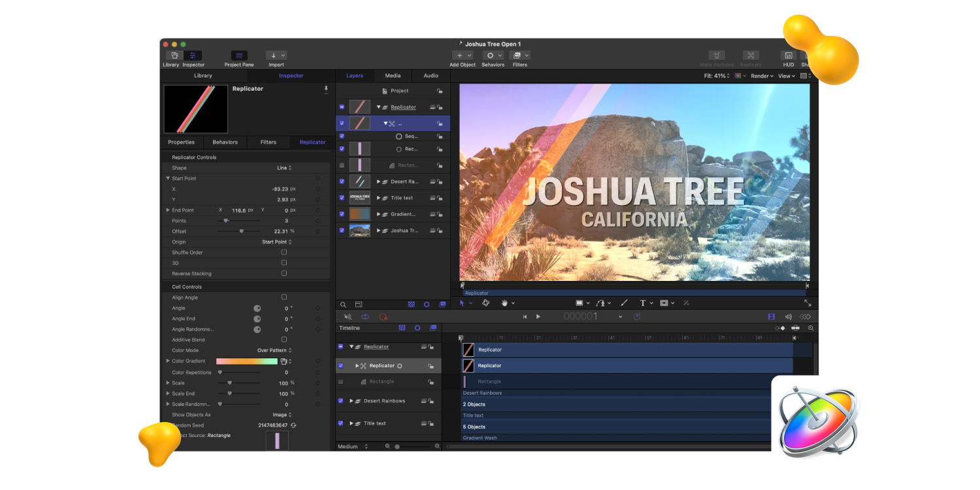Image resolution: width=980 pixels, height=490 pixels.
Task: Open the Behaviors toolbar button
Action: 493,56
